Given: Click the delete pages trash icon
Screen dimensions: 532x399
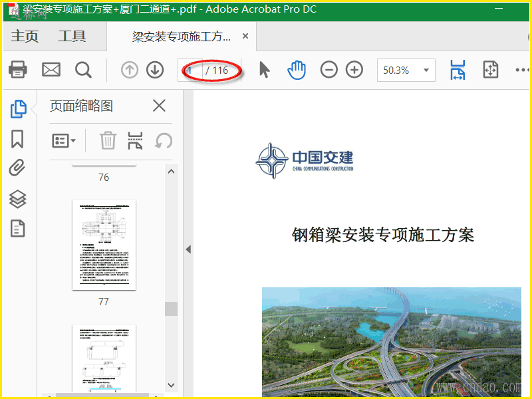Looking at the screenshot, I should click(108, 140).
